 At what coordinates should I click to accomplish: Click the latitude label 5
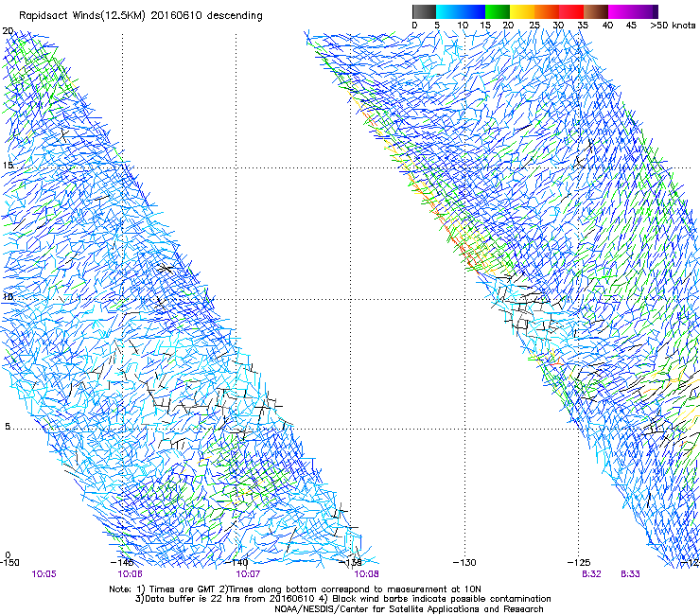point(8,427)
